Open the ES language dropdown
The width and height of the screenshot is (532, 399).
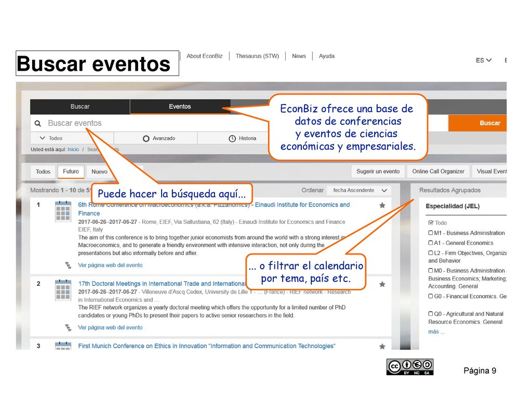click(x=484, y=60)
